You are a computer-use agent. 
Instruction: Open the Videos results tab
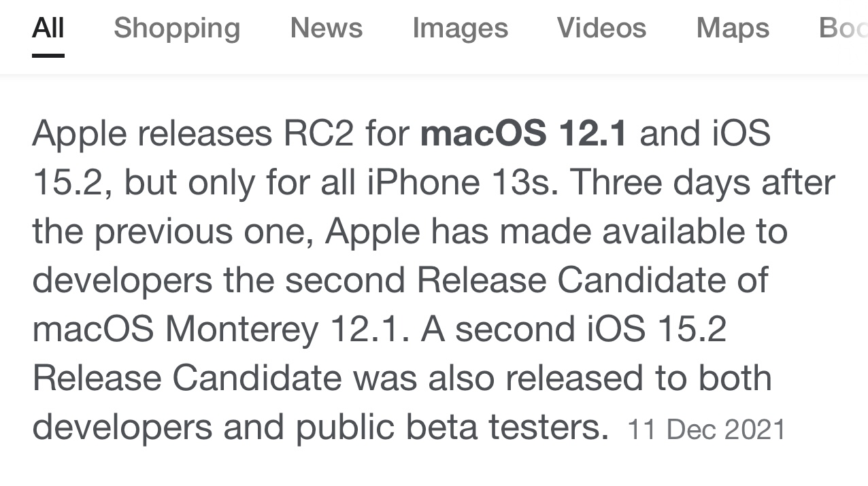click(602, 28)
